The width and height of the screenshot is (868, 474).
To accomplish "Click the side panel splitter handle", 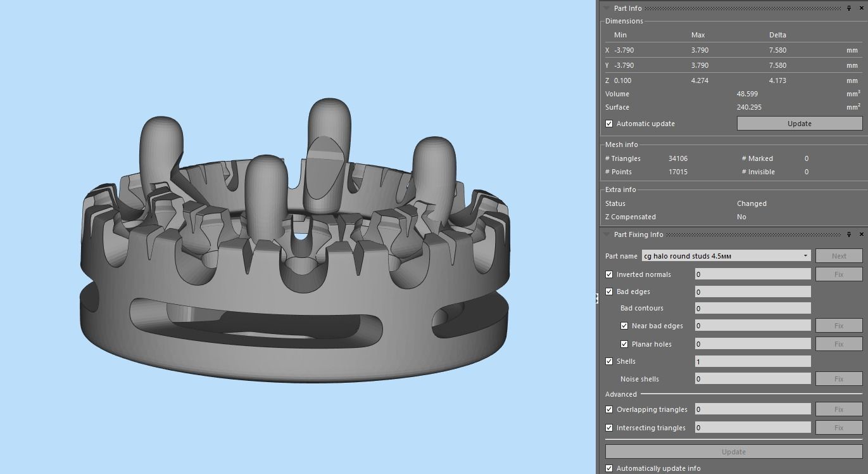I will pos(597,298).
